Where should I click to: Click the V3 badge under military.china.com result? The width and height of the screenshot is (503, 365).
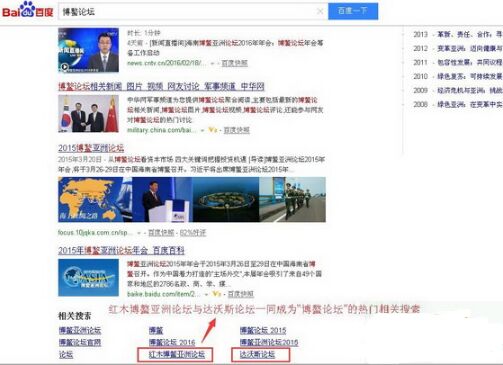tap(213, 130)
